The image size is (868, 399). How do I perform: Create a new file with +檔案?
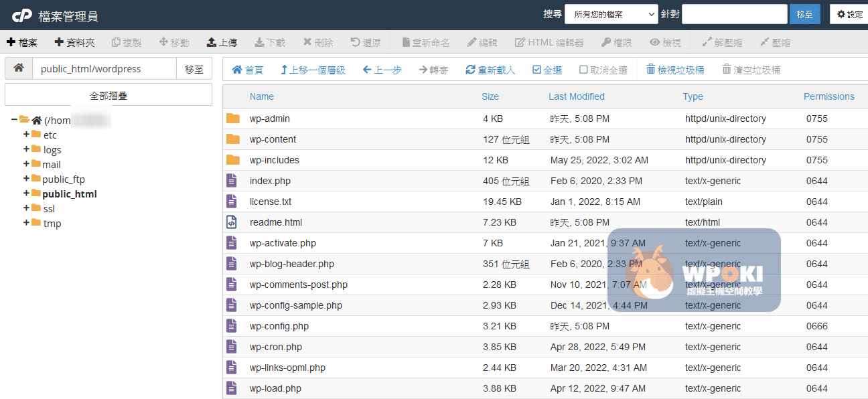point(22,42)
